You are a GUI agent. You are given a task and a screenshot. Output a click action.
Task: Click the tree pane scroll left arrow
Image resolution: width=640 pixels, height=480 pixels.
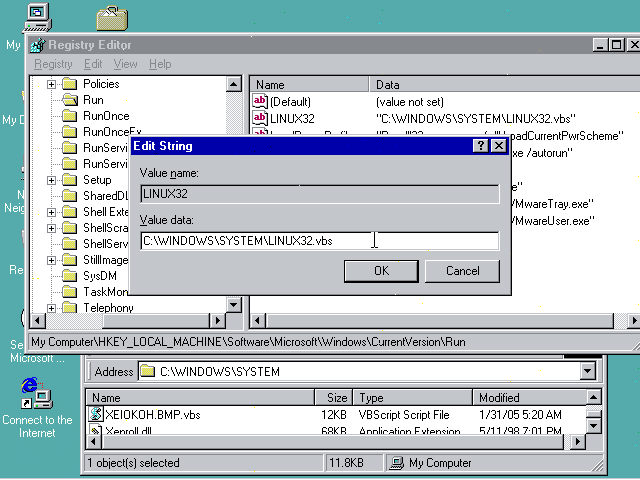pos(38,321)
